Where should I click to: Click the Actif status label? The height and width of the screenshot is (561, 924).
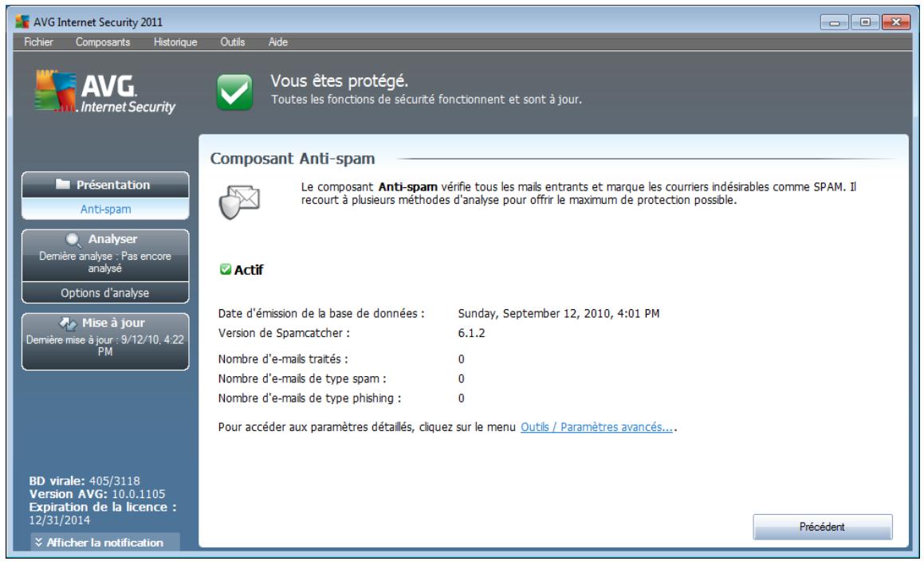pyautogui.click(x=249, y=270)
